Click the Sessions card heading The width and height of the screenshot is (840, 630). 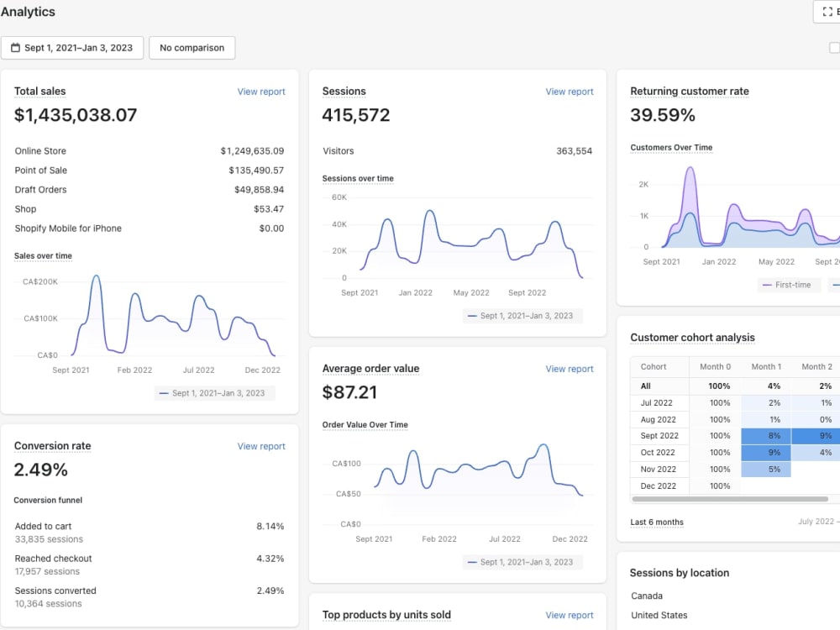pos(344,91)
